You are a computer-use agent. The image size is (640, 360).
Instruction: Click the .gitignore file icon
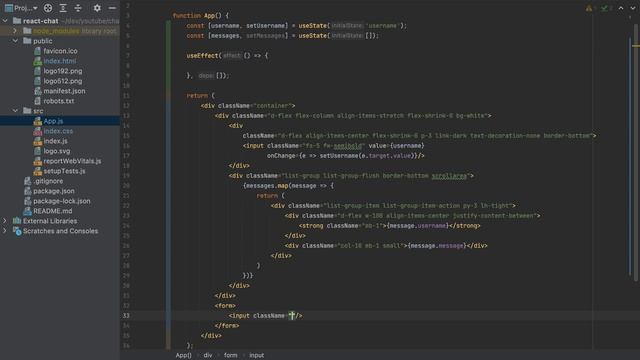click(x=27, y=181)
